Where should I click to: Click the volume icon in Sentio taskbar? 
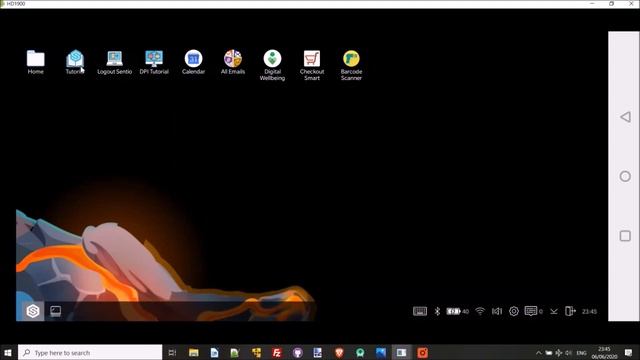497,311
